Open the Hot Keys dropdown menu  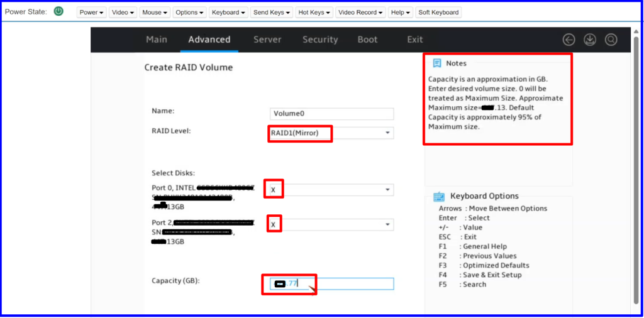coord(314,13)
